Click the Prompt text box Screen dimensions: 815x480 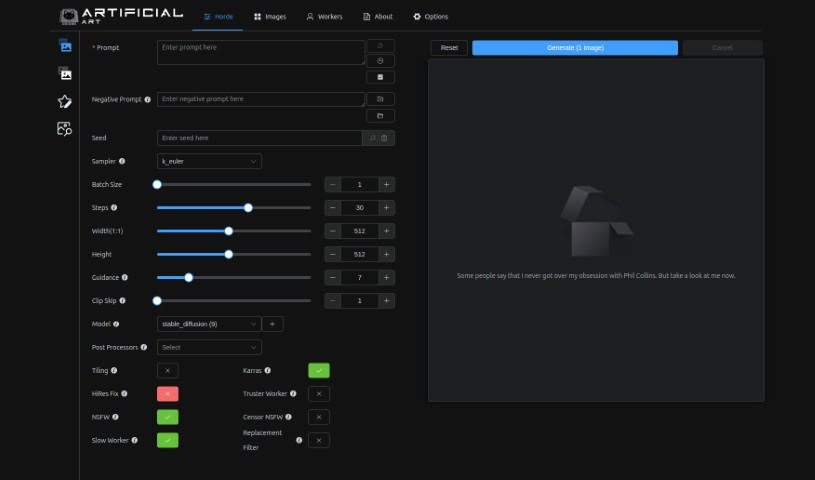(260, 53)
